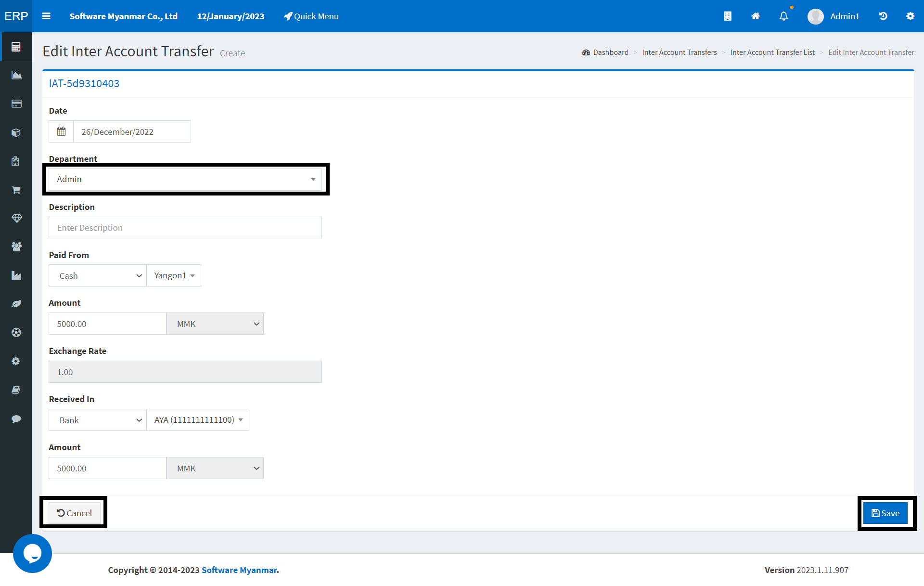This screenshot has width=924, height=586.
Task: Open the settings gears icon in top bar
Action: tap(910, 16)
